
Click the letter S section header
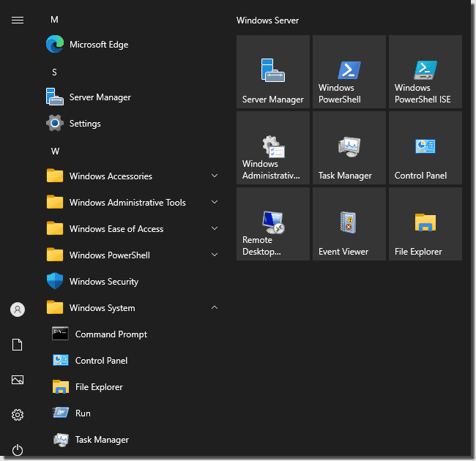54,72
